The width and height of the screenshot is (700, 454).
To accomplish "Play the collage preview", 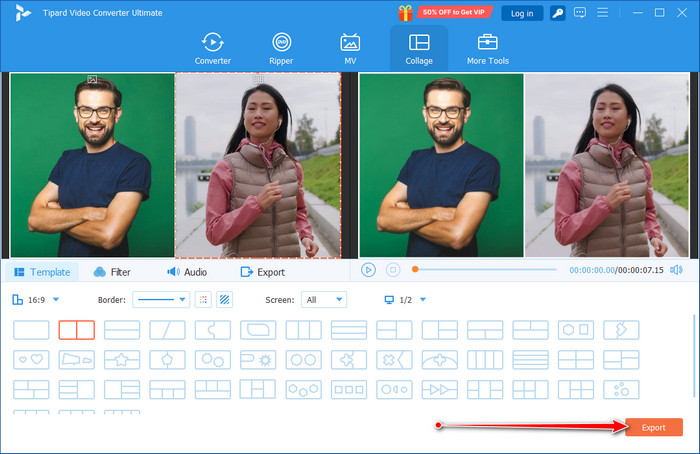I will tap(368, 270).
